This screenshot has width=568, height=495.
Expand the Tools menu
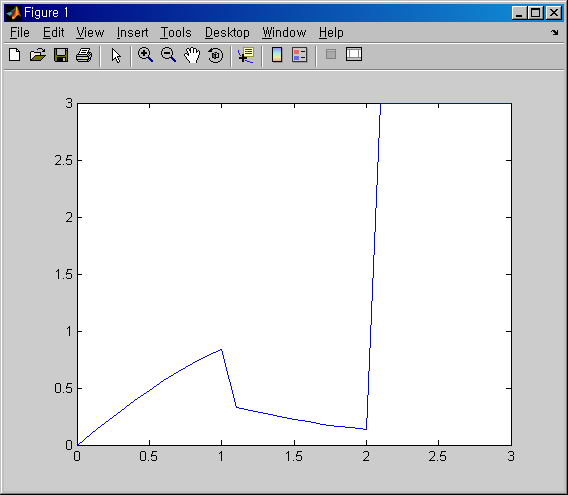point(176,33)
